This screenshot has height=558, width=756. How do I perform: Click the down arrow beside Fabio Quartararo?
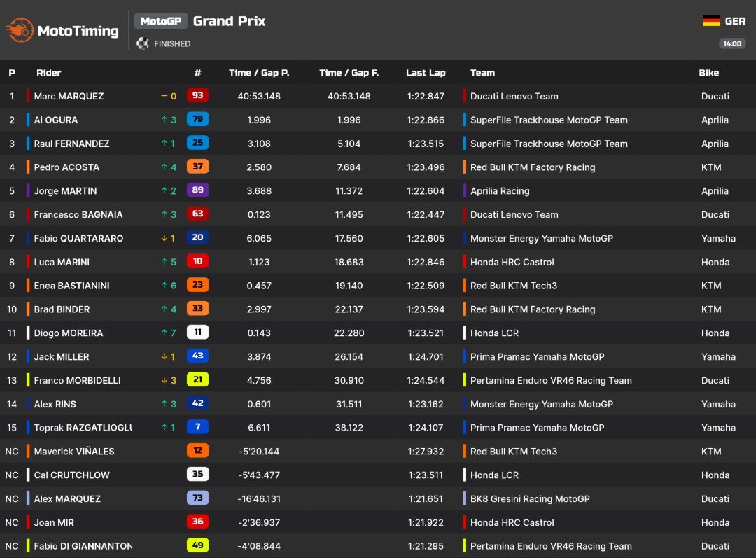[x=164, y=238]
